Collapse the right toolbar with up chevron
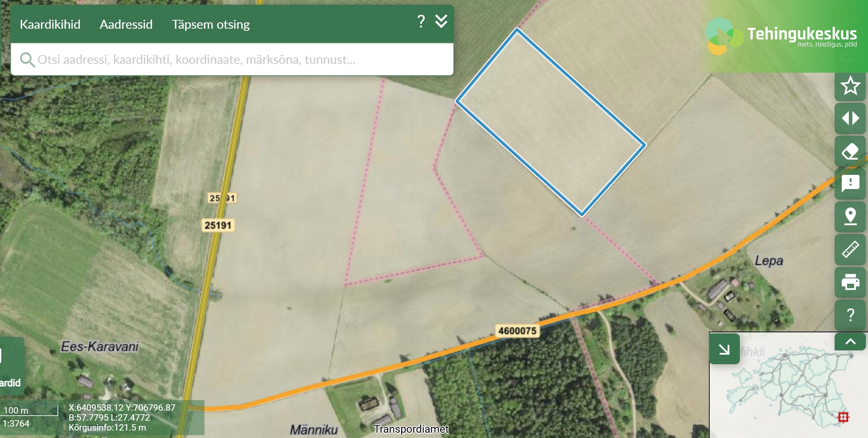 [850, 342]
